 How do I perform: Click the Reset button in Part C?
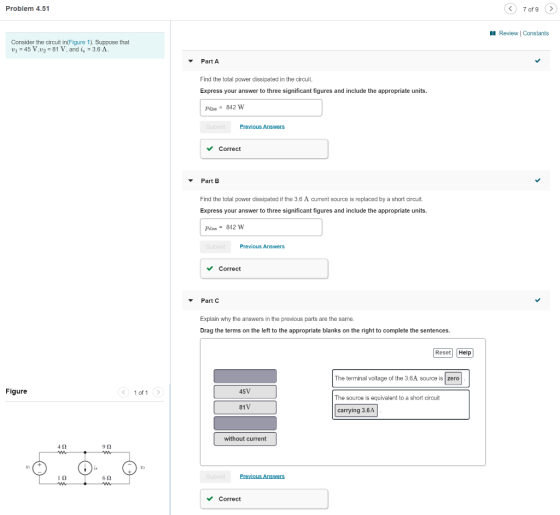tap(443, 352)
